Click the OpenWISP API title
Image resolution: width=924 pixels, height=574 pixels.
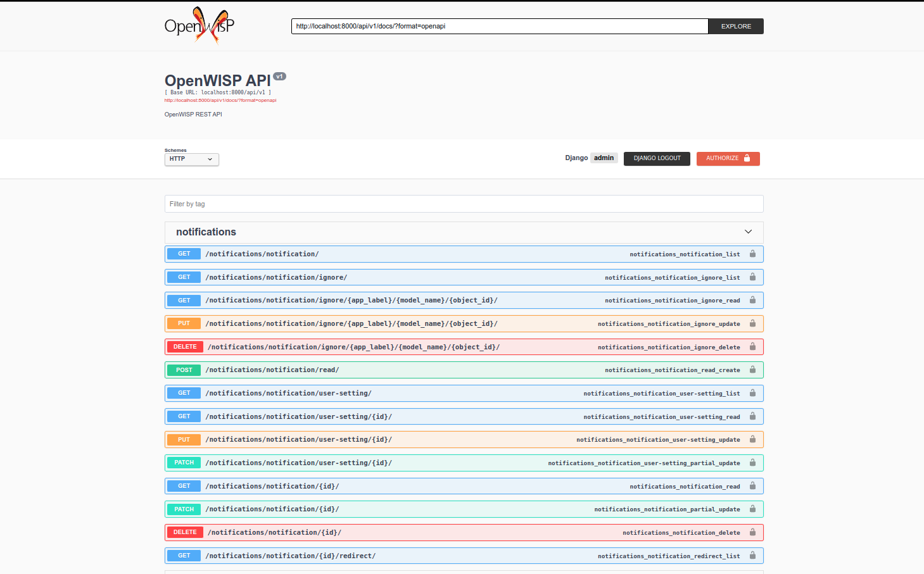pyautogui.click(x=217, y=80)
